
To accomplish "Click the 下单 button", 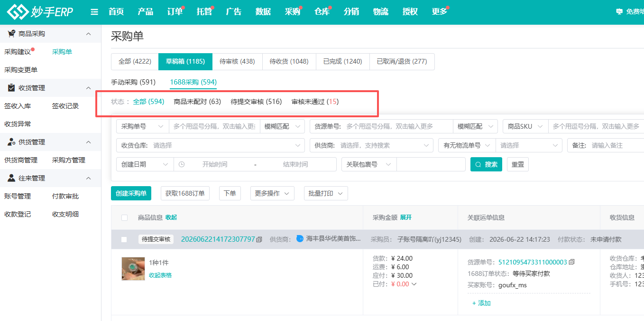I will click(230, 193).
